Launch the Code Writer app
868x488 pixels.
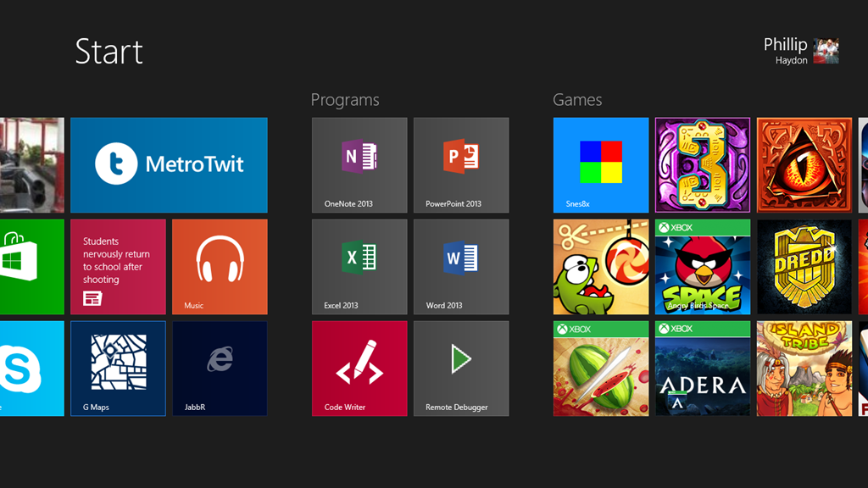pos(359,369)
